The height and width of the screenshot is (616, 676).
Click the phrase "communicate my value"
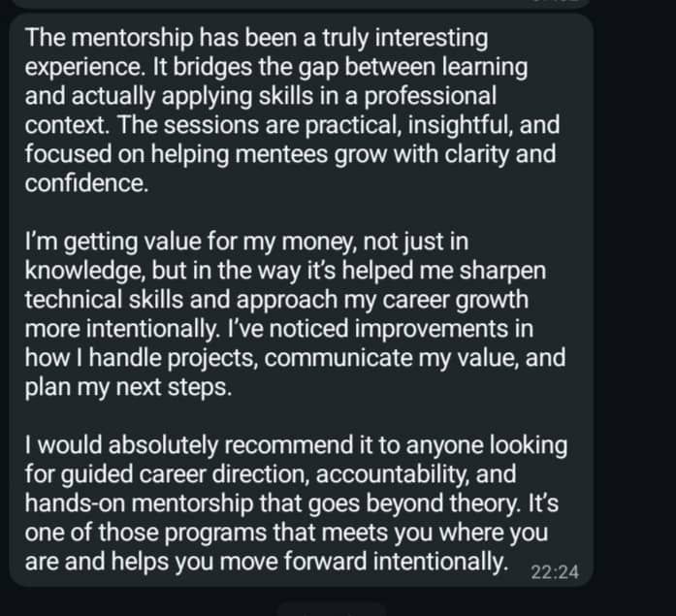391,358
